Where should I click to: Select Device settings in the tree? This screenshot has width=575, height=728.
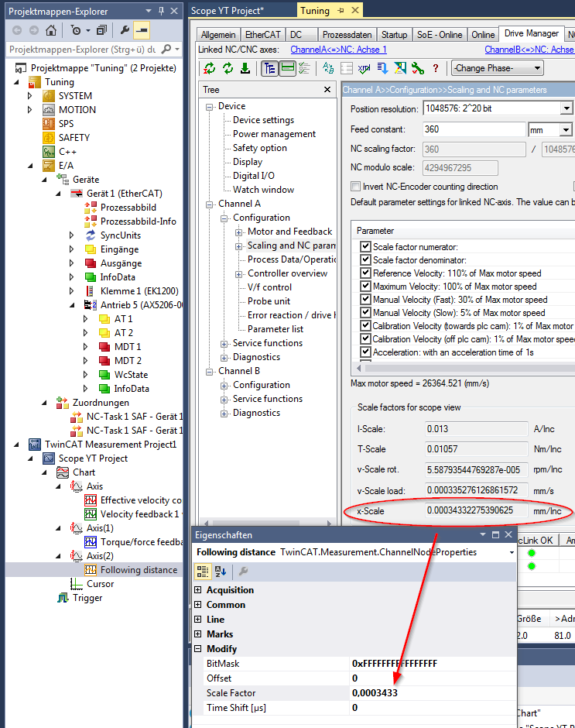[263, 120]
